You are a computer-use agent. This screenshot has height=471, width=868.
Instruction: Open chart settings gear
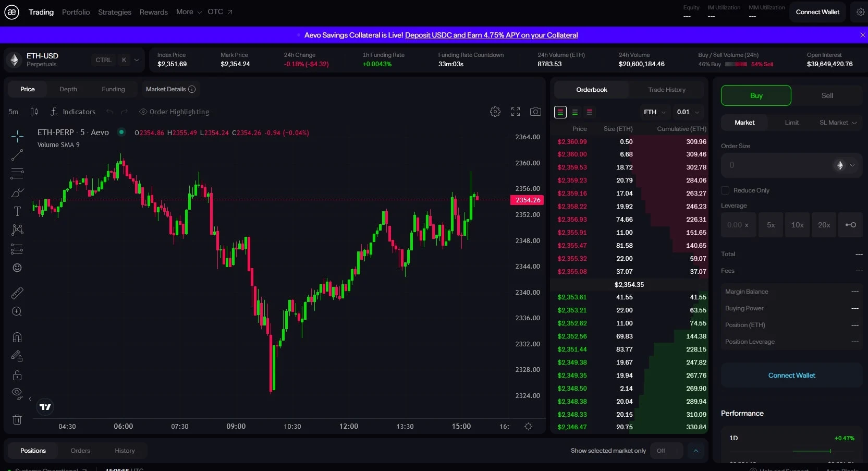click(495, 112)
